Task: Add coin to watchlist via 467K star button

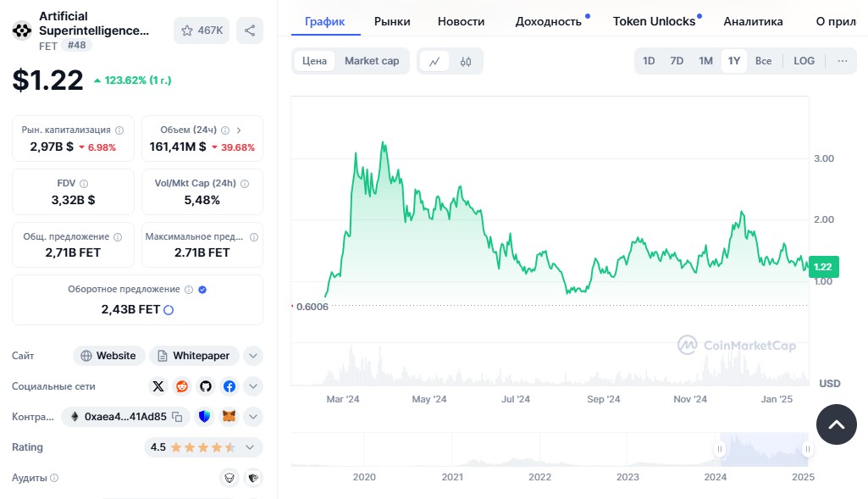Action: (x=202, y=30)
